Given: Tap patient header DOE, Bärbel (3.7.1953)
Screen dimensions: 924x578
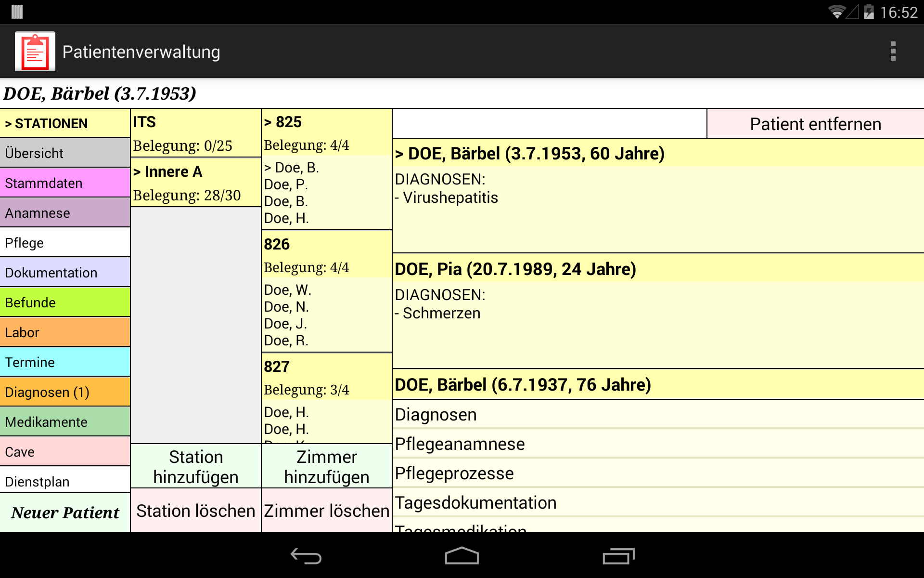Looking at the screenshot, I should pos(100,93).
